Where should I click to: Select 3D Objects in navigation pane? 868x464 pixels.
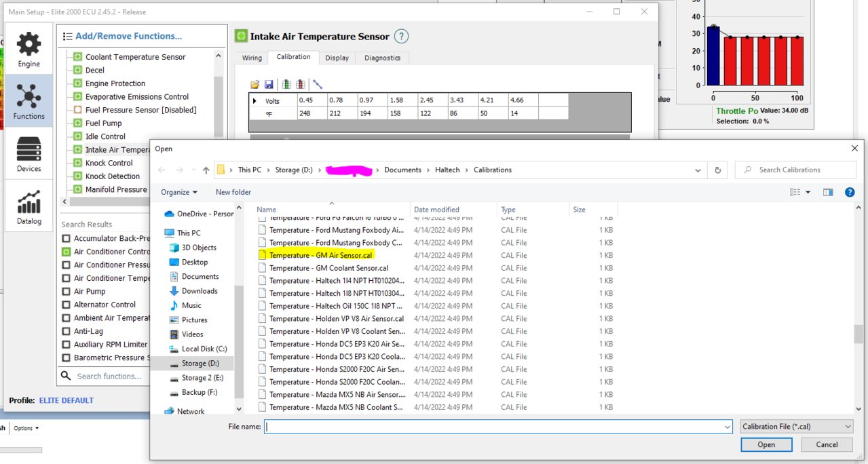click(x=193, y=248)
